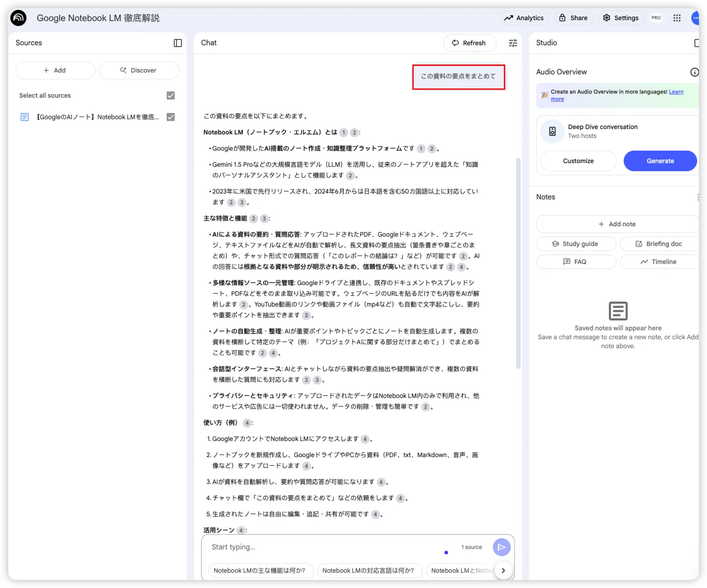Uncheck the Notebook LM source checkbox

coord(171,117)
